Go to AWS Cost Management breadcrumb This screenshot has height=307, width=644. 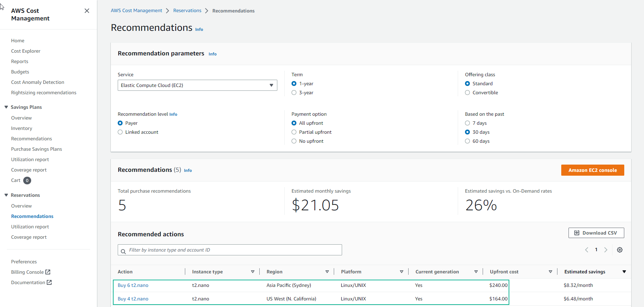click(136, 11)
